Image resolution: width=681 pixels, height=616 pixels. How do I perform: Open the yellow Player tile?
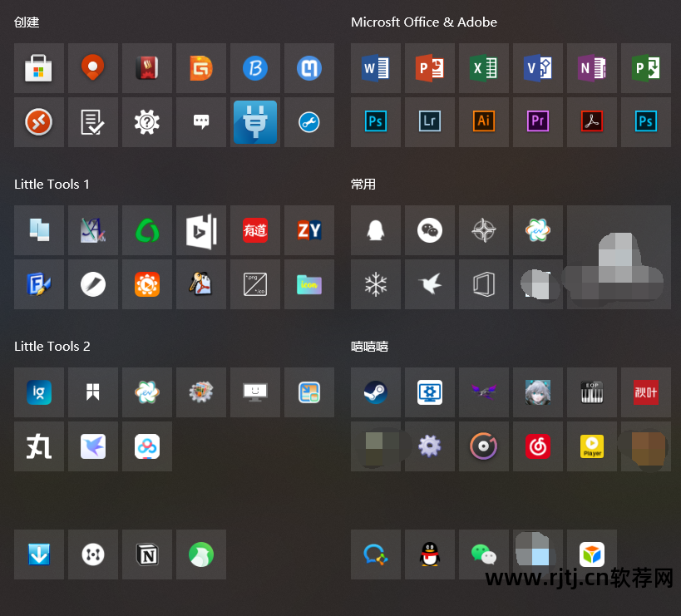click(592, 446)
